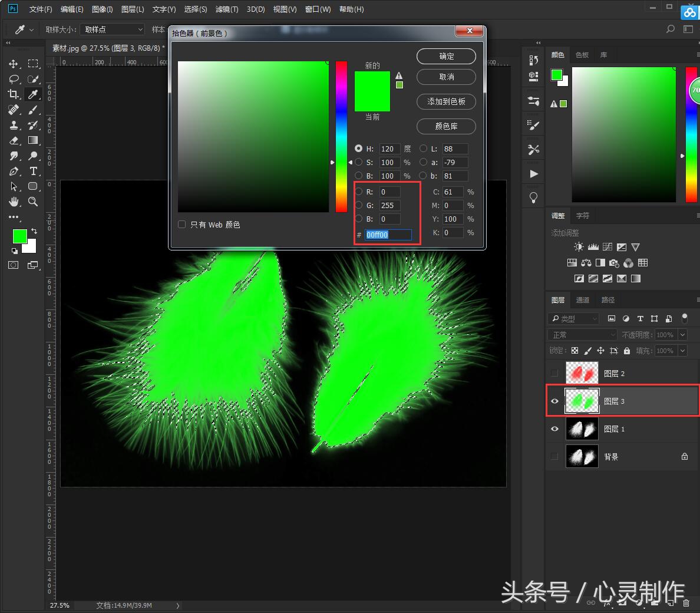The image size is (700, 613).
Task: Click the hex color input field
Action: [x=388, y=235]
